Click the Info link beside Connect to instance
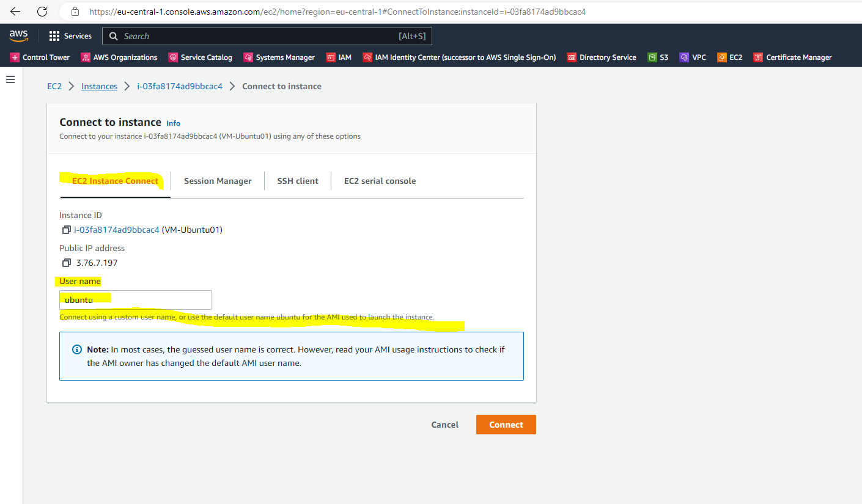 coord(173,123)
